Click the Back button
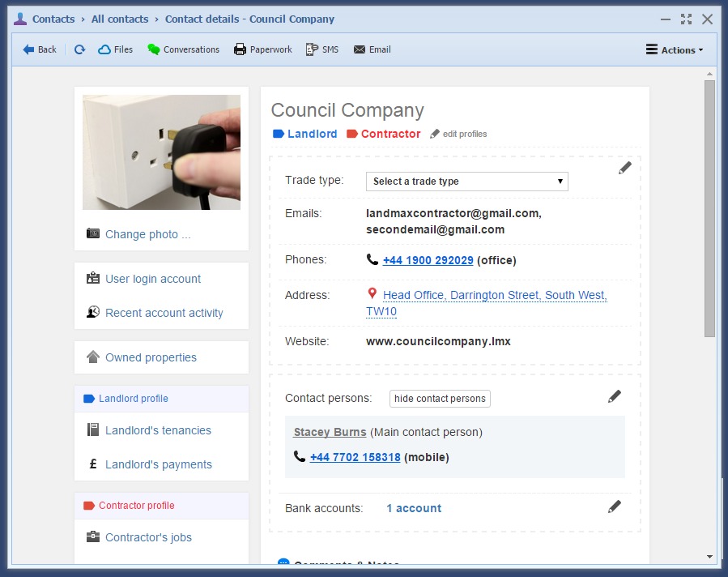This screenshot has height=577, width=728. 40,49
